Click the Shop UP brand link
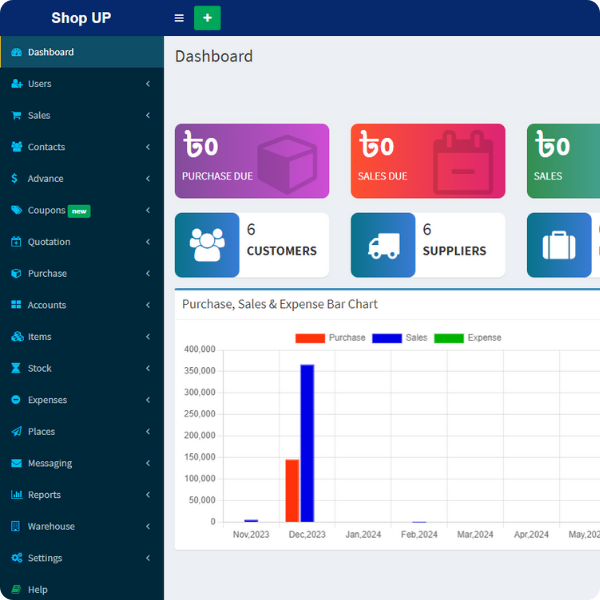Viewport: 600px width, 600px height. coord(81,18)
